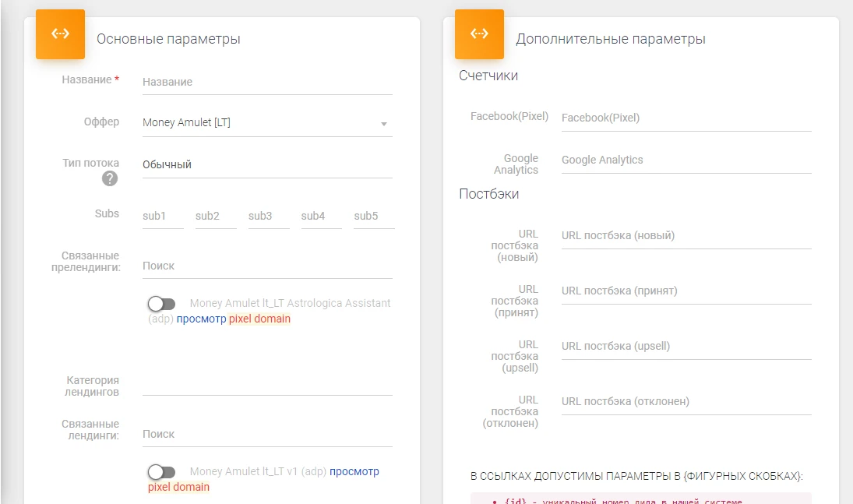Click the Google Analytics input field

(686, 160)
